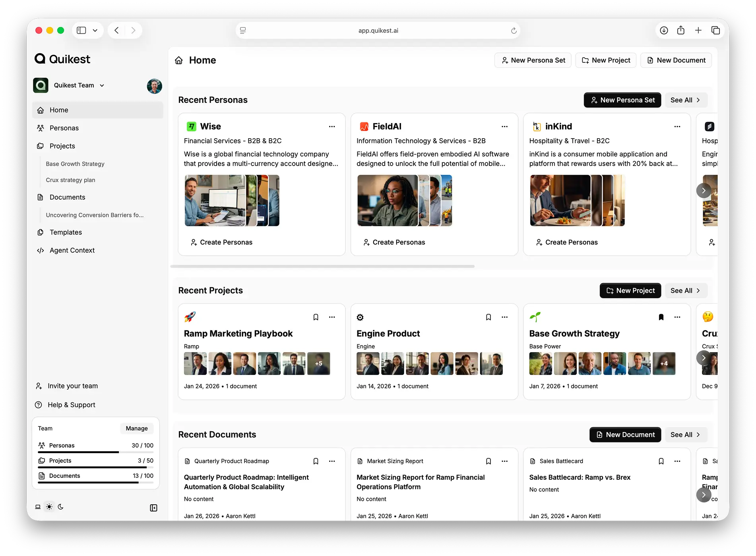The image size is (756, 556).
Task: Click the Safari share icon
Action: (x=681, y=31)
